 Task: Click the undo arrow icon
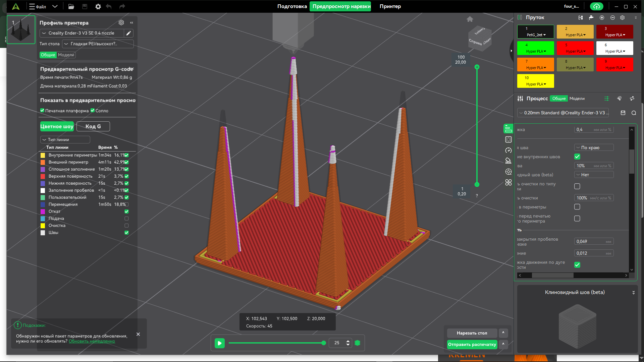(109, 6)
